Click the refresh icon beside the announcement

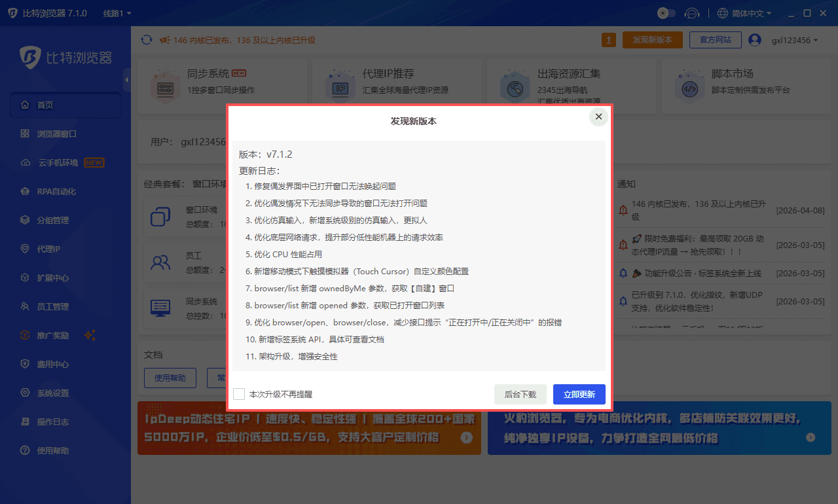pyautogui.click(x=146, y=39)
